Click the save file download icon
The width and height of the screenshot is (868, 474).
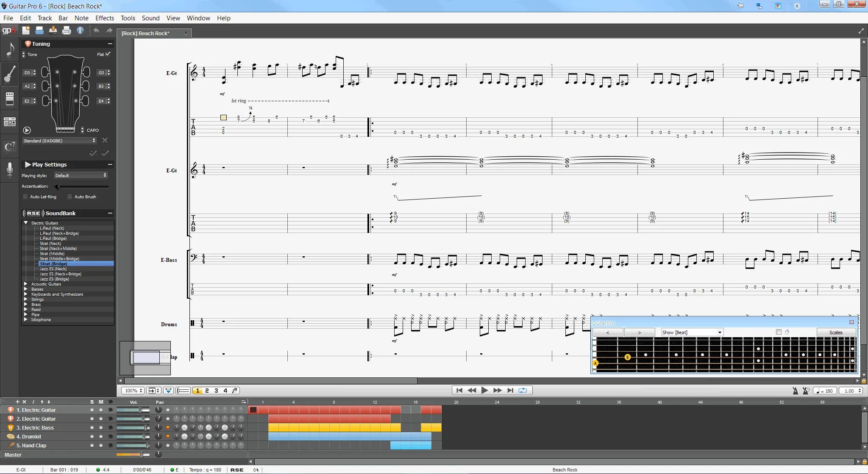click(x=53, y=30)
